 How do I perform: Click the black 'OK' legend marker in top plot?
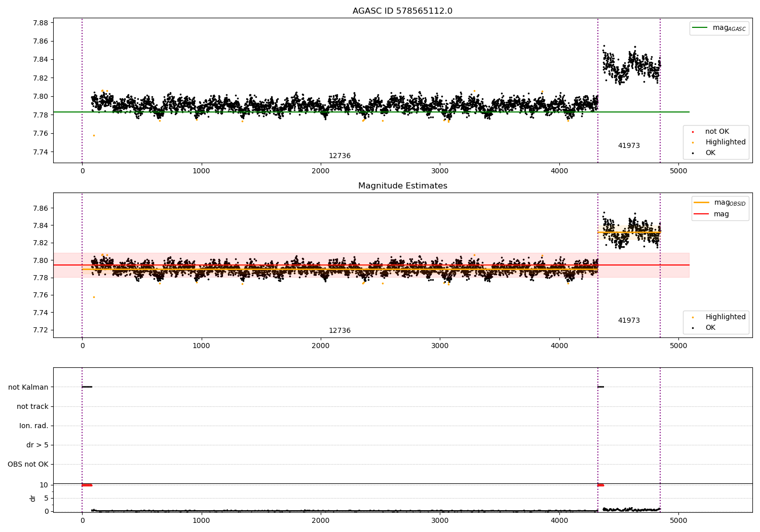coord(693,153)
